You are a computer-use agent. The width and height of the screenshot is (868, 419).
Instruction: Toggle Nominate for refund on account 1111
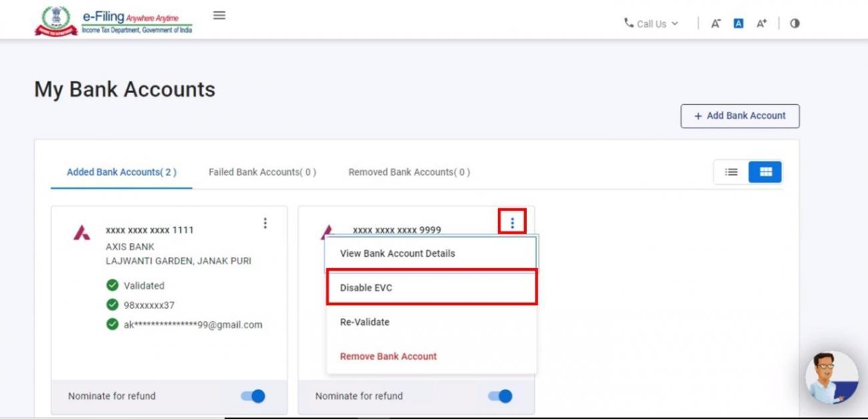pos(253,396)
